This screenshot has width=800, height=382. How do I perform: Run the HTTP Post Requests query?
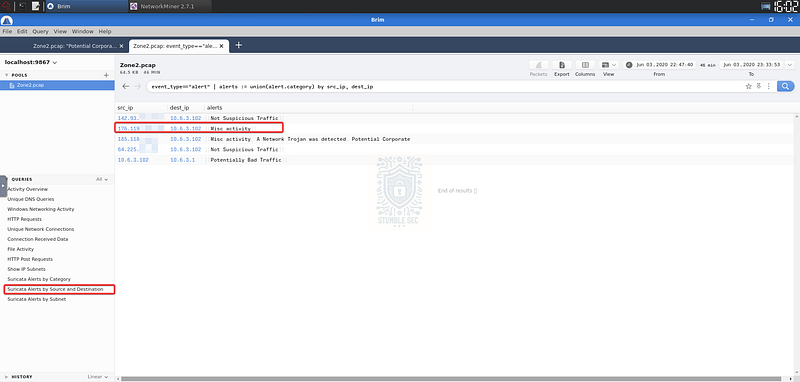pos(30,259)
